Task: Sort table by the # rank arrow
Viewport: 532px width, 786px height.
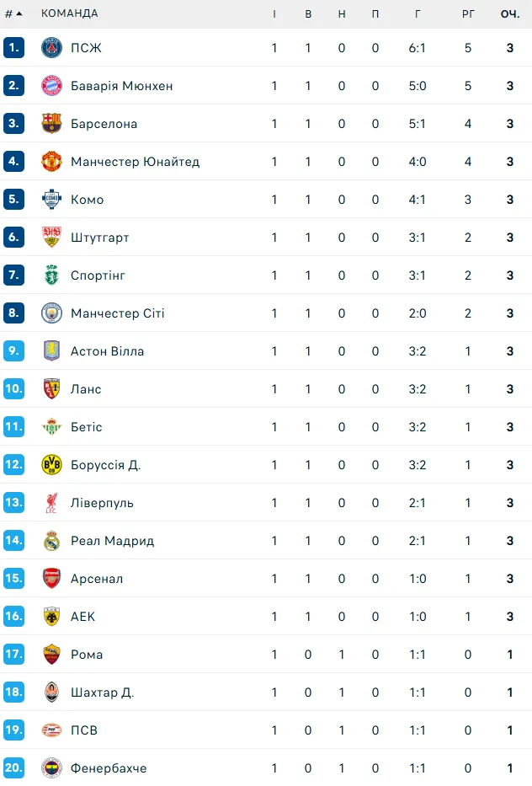Action: (13, 13)
